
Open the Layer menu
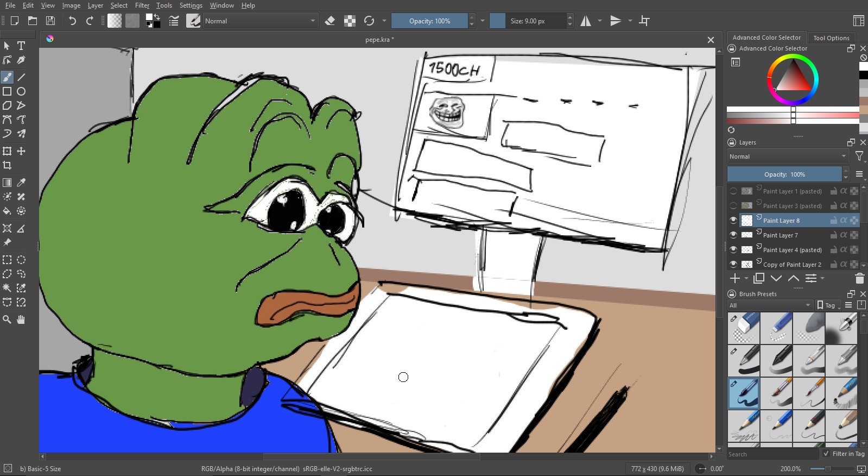(x=95, y=5)
